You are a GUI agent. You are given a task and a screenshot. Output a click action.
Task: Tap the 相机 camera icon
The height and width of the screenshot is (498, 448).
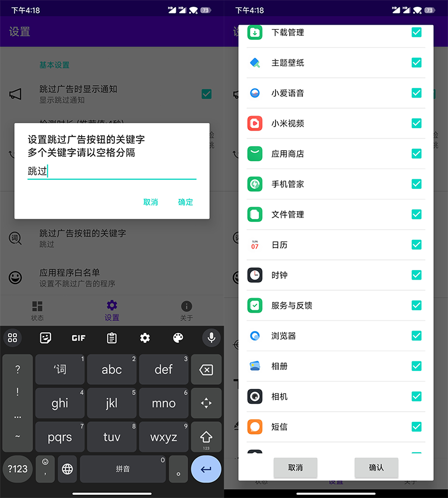point(255,397)
